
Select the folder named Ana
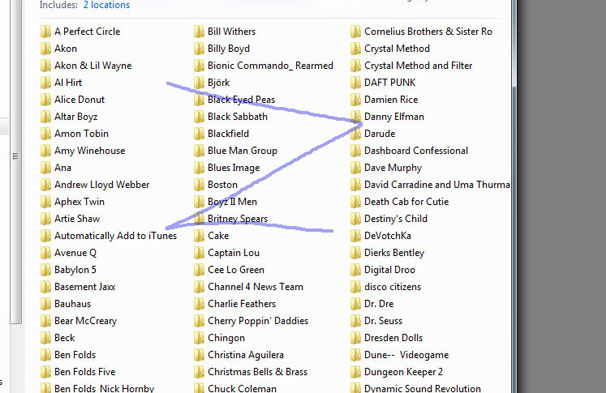[63, 168]
